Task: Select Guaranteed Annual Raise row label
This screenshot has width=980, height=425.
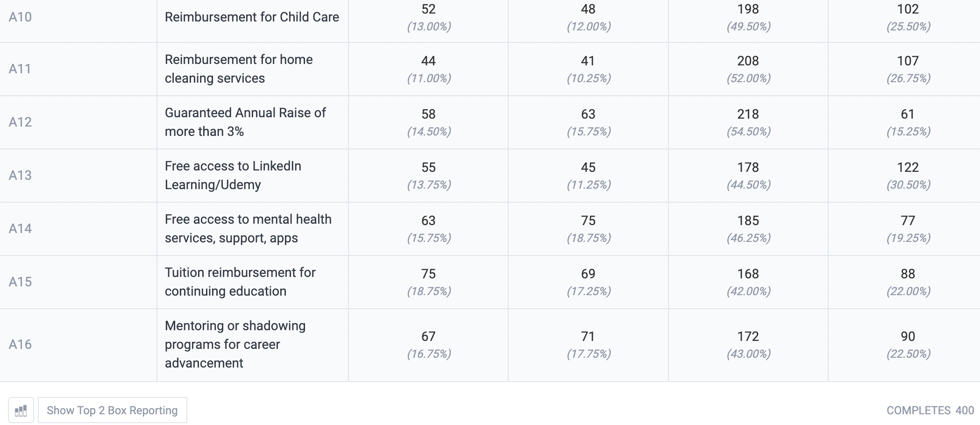Action: tap(245, 122)
